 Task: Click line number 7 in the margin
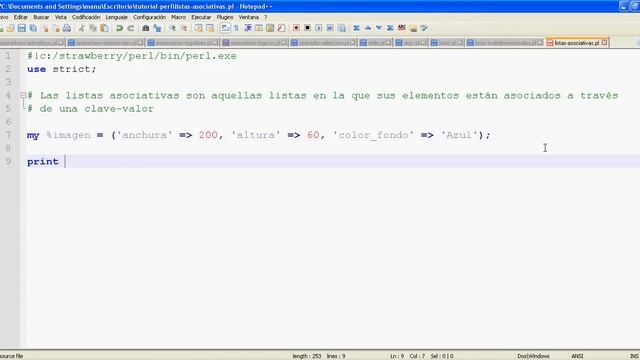8,135
